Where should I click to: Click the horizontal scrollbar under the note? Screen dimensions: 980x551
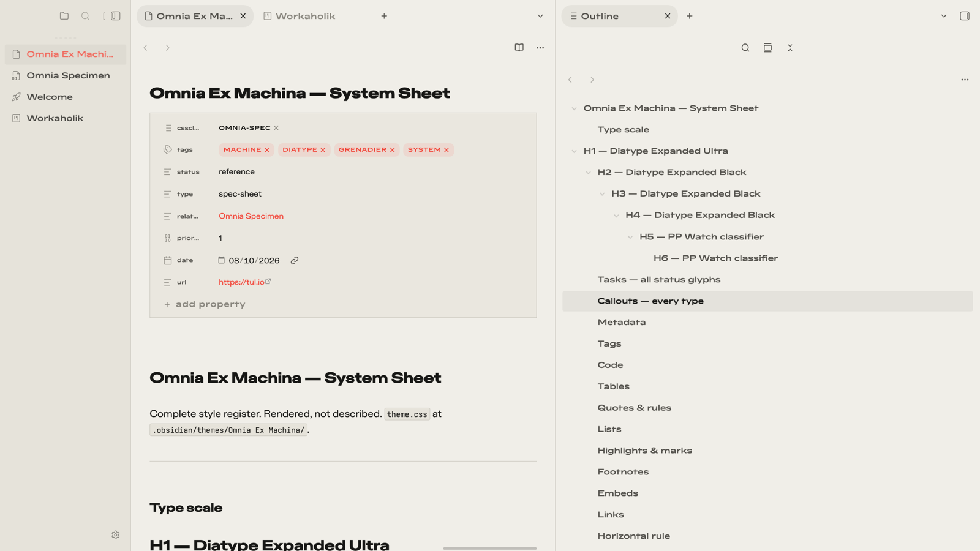click(x=489, y=549)
